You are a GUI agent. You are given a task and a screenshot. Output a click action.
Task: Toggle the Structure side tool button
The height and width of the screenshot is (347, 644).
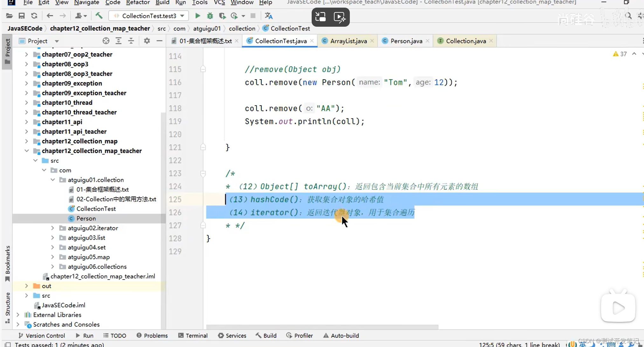tap(7, 308)
